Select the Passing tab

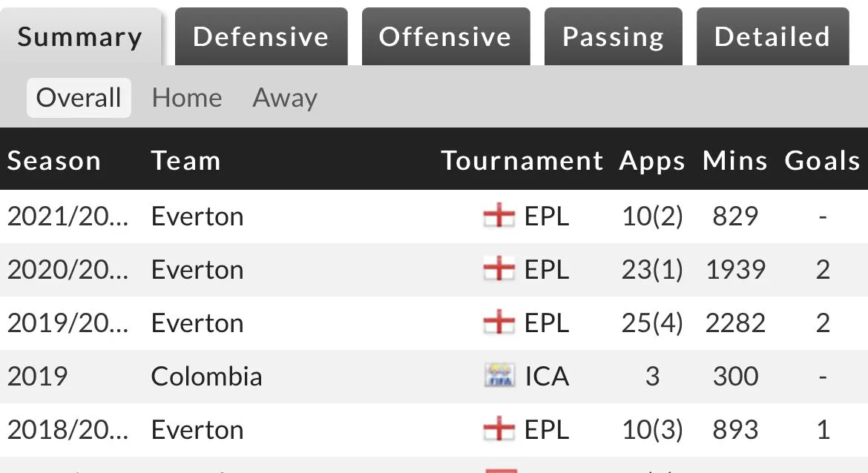click(613, 37)
